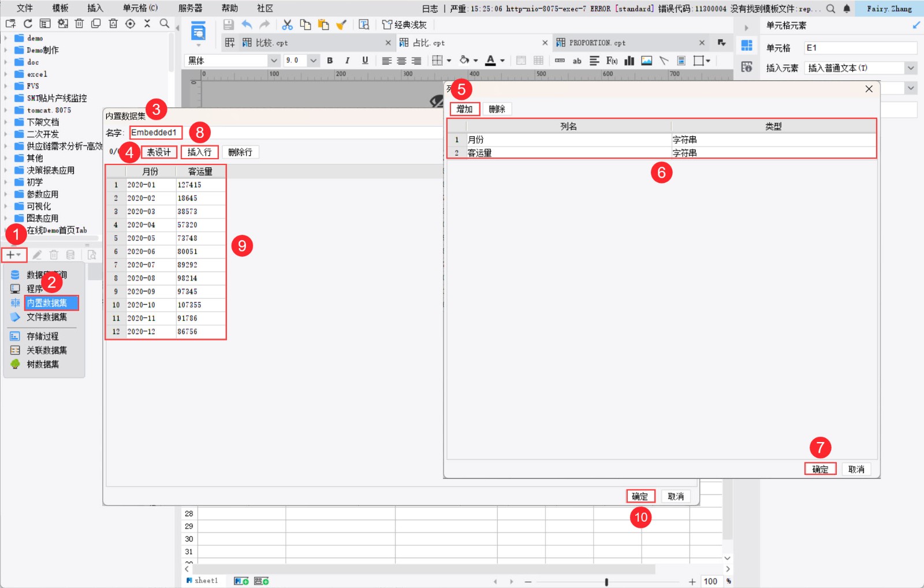
Task: Click the insert slash line icon
Action: click(664, 61)
